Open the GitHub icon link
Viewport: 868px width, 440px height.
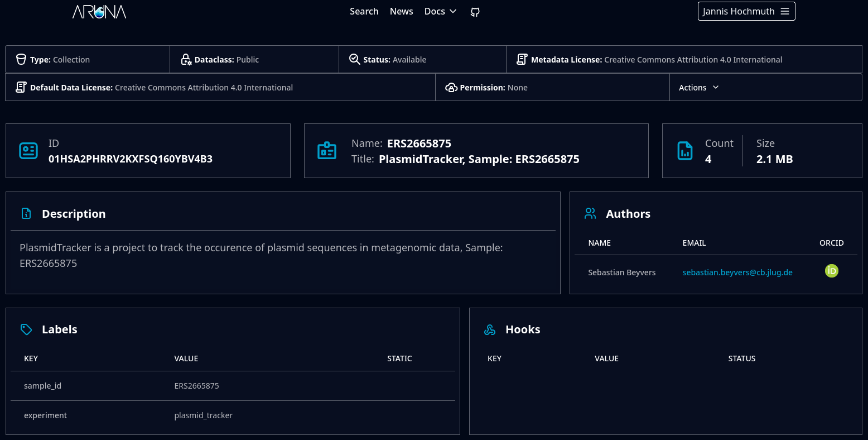pos(475,12)
